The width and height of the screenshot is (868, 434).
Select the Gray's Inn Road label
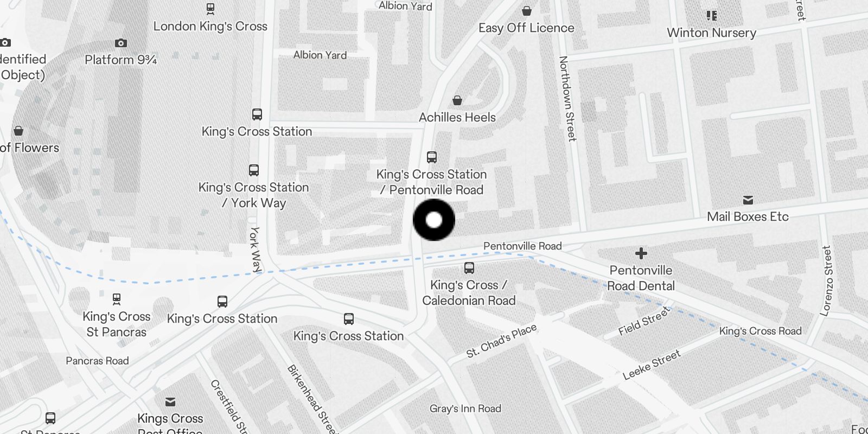[465, 409]
